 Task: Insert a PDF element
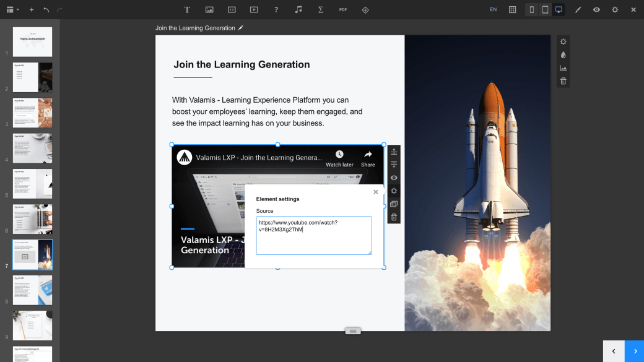[x=343, y=10]
